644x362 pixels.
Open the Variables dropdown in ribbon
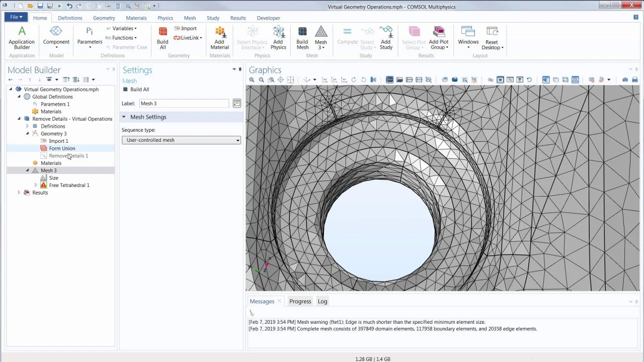point(121,29)
